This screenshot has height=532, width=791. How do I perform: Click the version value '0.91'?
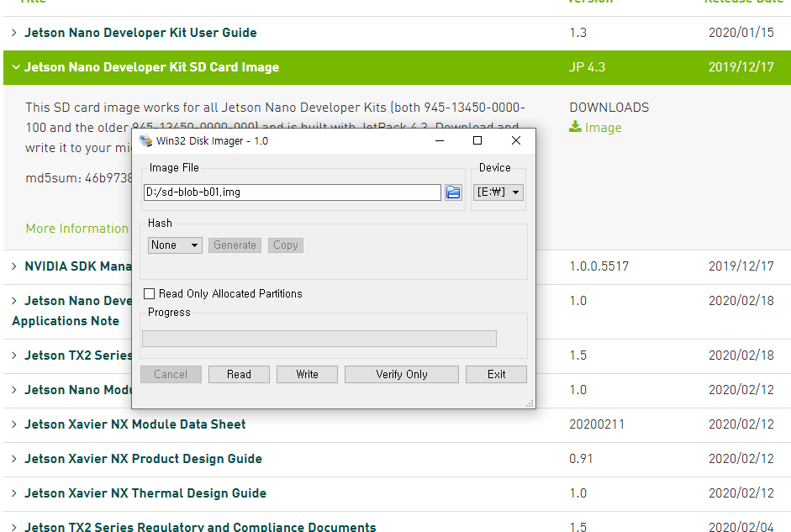point(581,459)
